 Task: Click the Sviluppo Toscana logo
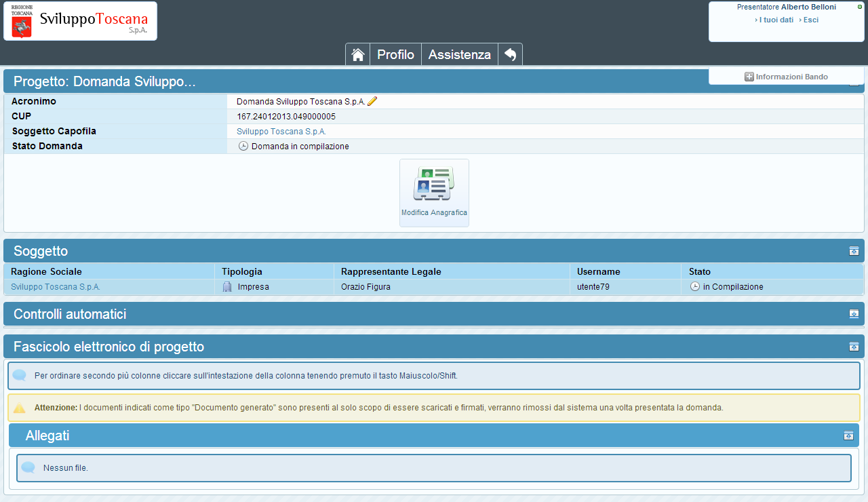(x=80, y=21)
